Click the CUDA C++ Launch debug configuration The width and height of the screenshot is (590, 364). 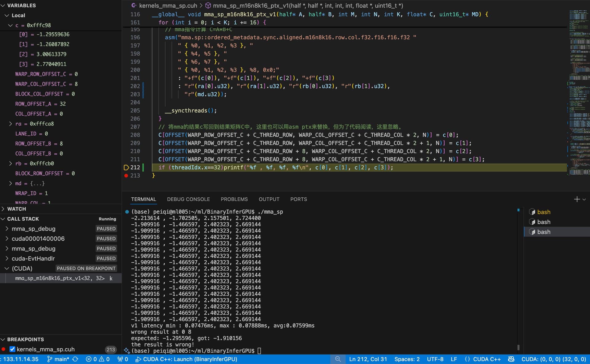pyautogui.click(x=186, y=359)
